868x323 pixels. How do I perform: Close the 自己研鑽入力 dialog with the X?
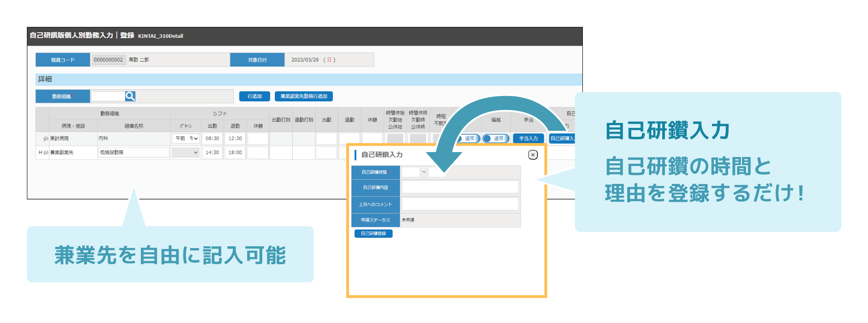pyautogui.click(x=533, y=155)
